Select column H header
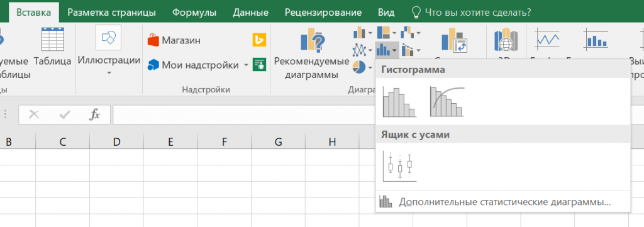644x227 pixels. pyautogui.click(x=332, y=143)
